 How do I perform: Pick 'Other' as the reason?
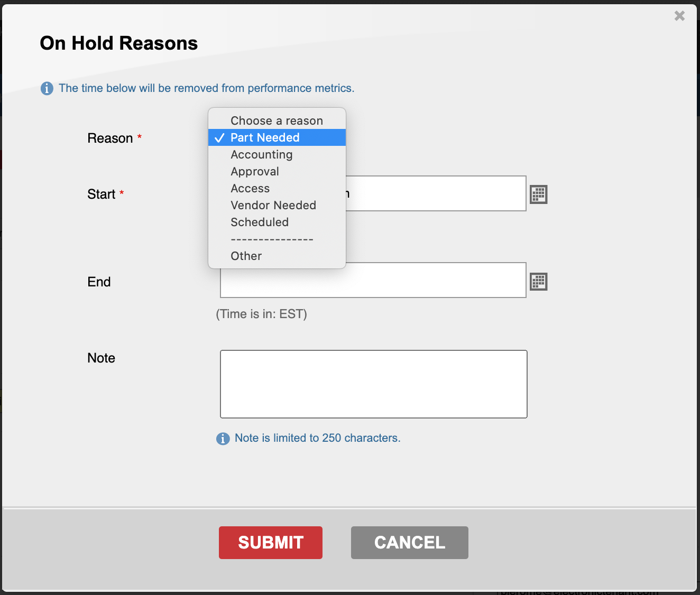tap(246, 256)
